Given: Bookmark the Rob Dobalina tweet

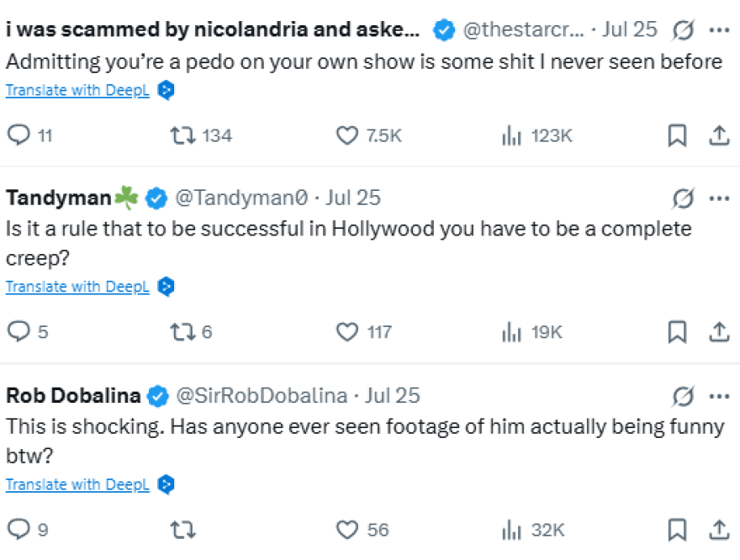Looking at the screenshot, I should pos(677,530).
